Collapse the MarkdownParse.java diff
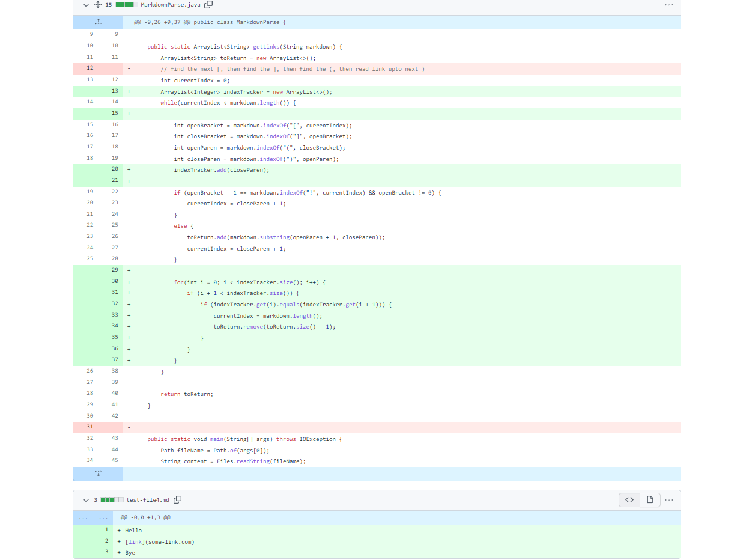The image size is (755, 560). pos(86,5)
